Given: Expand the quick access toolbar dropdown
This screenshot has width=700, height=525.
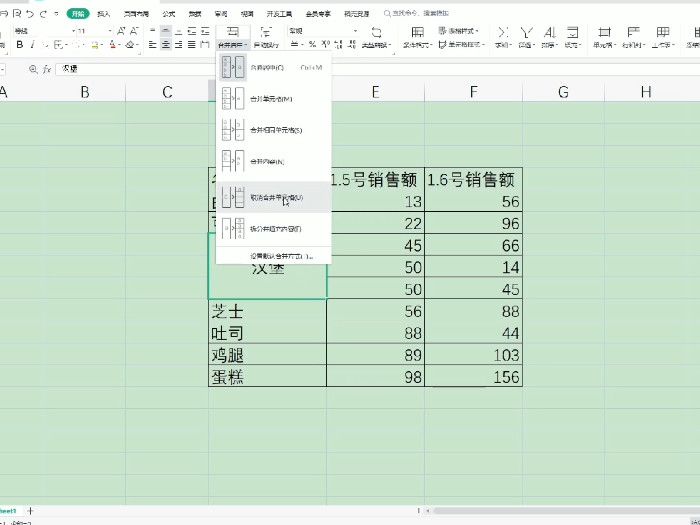Looking at the screenshot, I should (56, 14).
